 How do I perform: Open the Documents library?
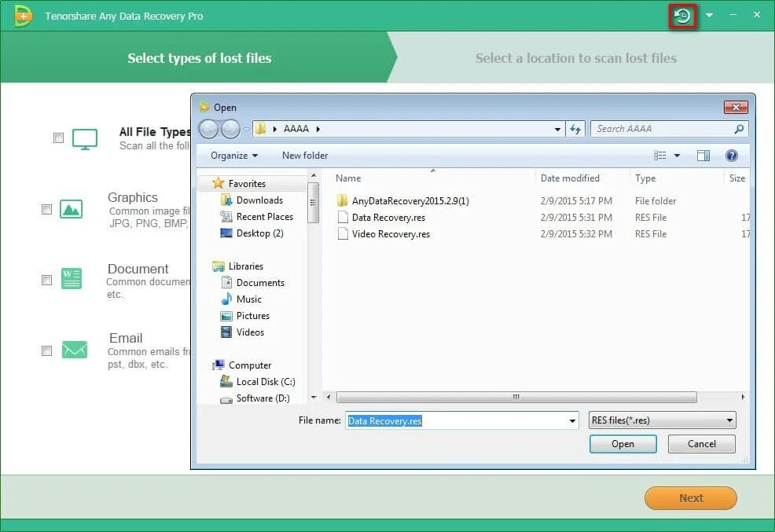point(260,283)
